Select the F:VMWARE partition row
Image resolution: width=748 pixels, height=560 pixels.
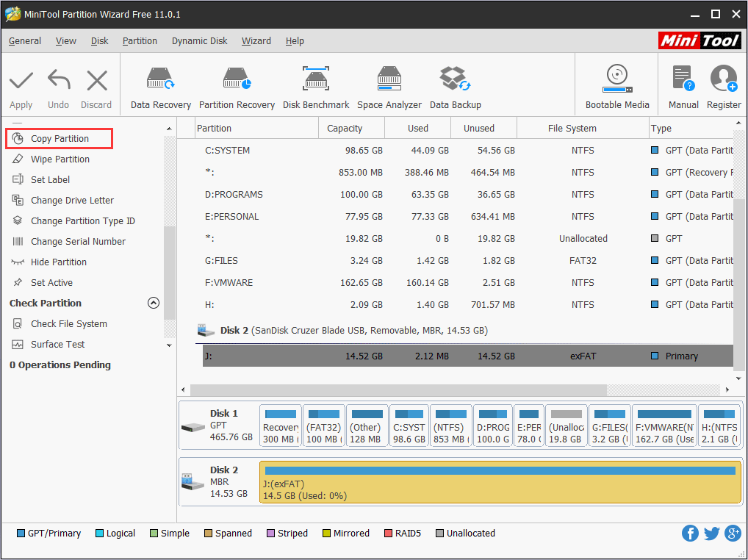(468, 282)
